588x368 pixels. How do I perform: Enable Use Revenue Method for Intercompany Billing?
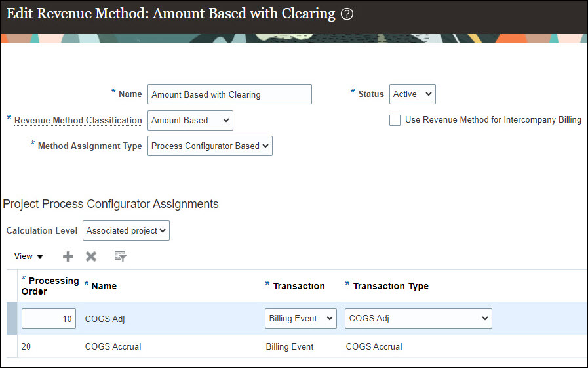tap(395, 120)
